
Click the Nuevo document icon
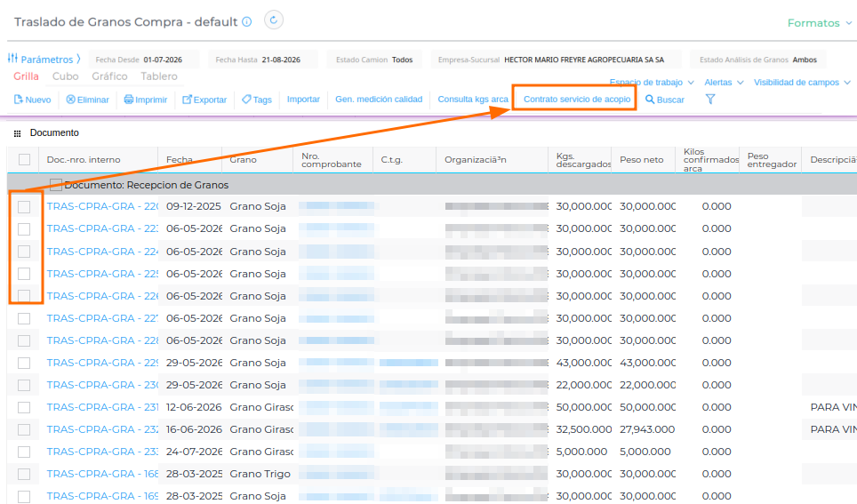pyautogui.click(x=18, y=100)
